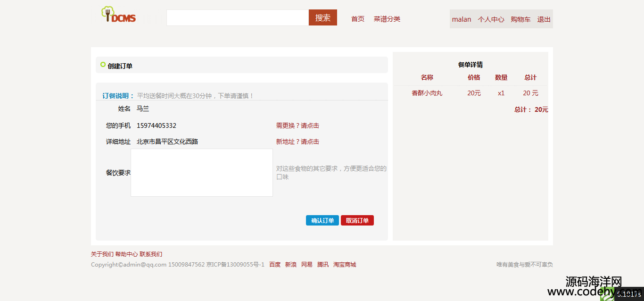
Task: Click the 搜索 search button
Action: (323, 17)
